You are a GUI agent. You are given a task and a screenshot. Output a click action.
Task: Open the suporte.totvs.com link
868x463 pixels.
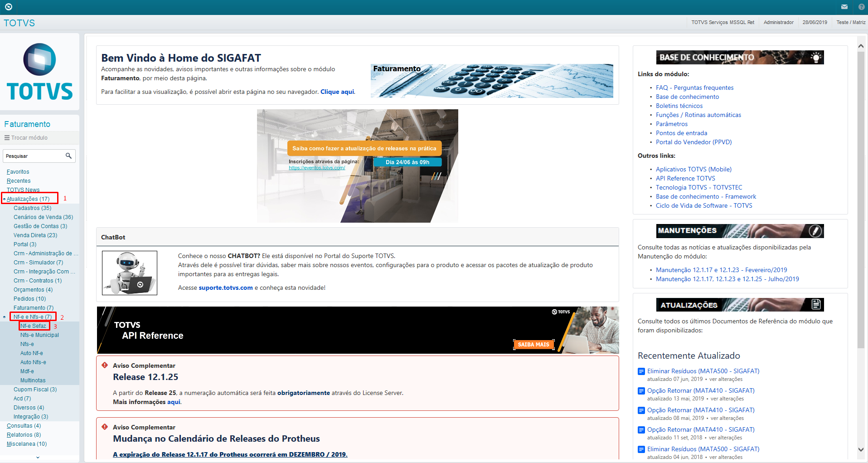tap(226, 288)
